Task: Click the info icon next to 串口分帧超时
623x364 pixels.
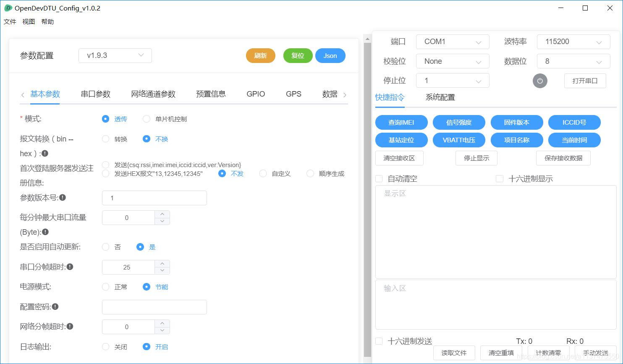Action: (70, 267)
